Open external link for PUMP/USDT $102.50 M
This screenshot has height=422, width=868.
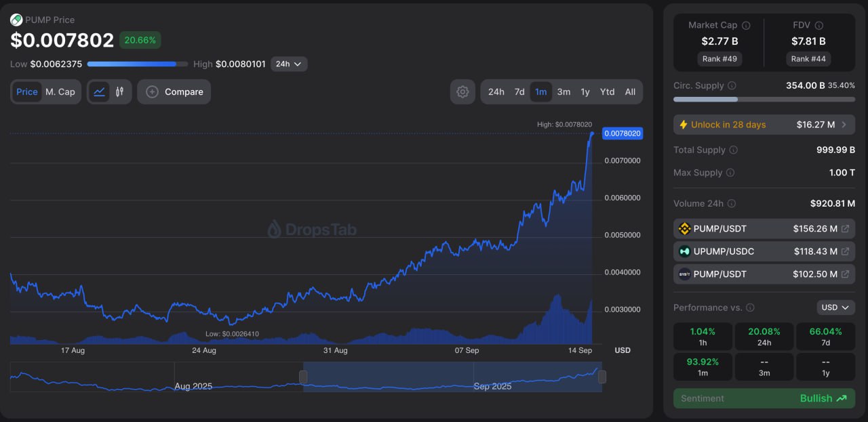(x=845, y=274)
